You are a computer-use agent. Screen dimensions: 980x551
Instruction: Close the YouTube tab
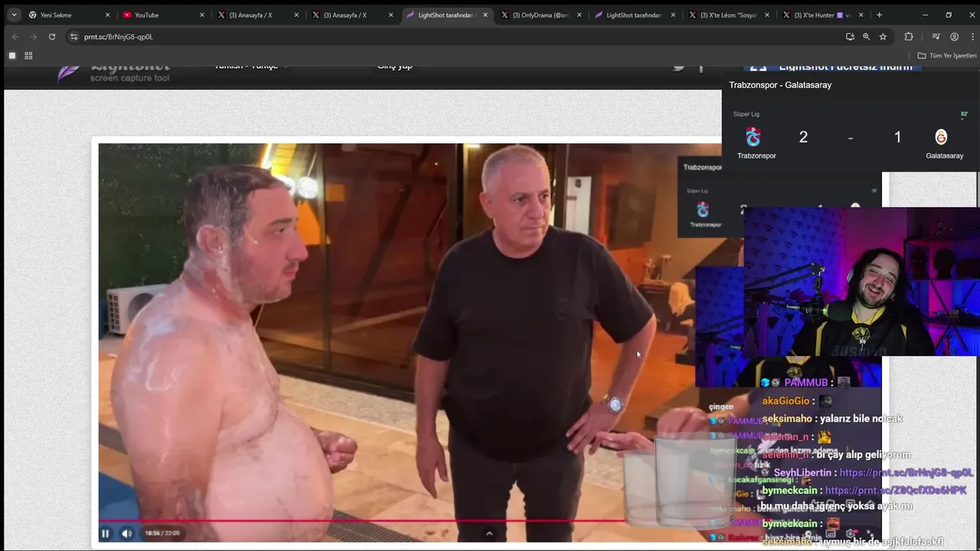[x=202, y=15]
